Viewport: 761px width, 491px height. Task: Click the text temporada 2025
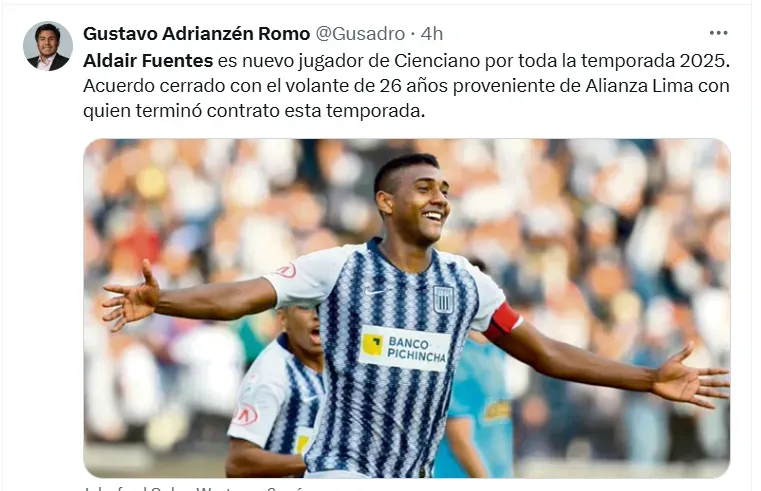pyautogui.click(x=655, y=61)
